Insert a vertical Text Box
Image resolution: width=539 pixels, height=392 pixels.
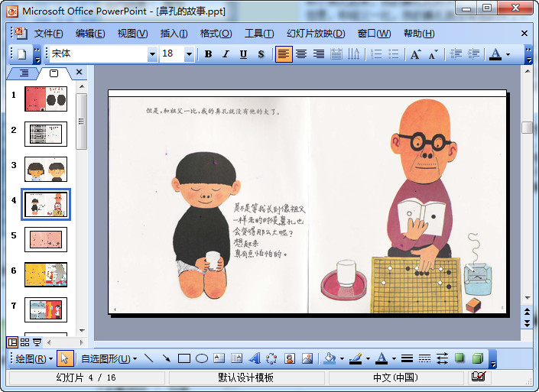(x=236, y=358)
